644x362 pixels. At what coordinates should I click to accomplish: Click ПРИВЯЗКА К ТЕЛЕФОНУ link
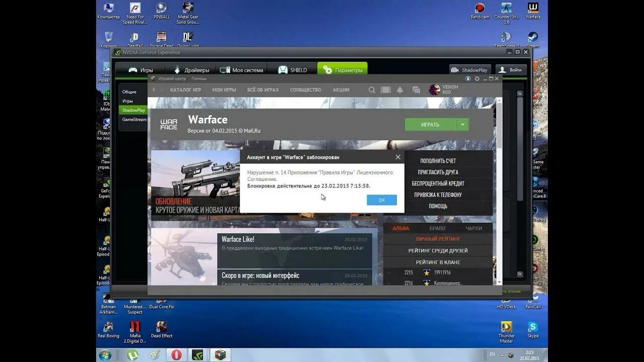click(438, 195)
